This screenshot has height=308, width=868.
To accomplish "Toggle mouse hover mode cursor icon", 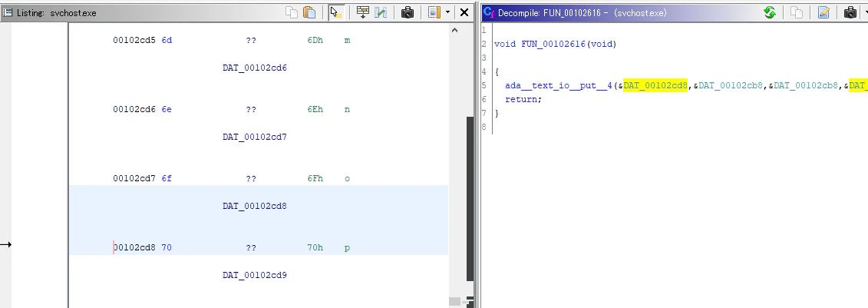I will point(336,12).
